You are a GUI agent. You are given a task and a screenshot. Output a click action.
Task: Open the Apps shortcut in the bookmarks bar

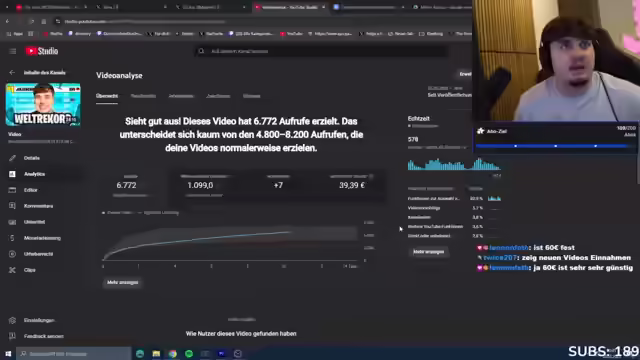click(15, 33)
